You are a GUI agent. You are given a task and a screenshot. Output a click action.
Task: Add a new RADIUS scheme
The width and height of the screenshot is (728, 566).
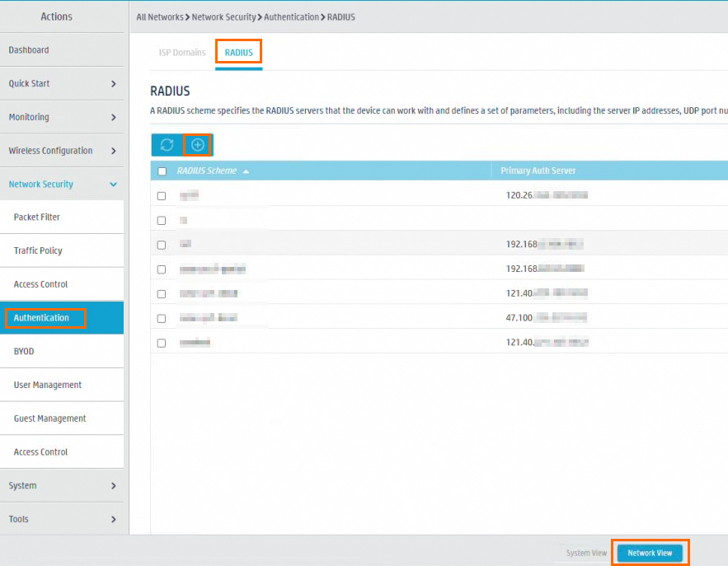pyautogui.click(x=198, y=145)
